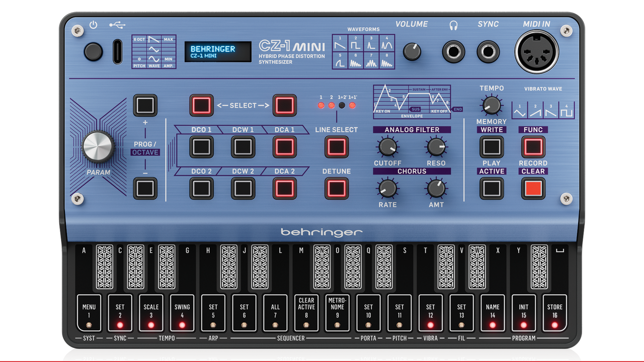Click the right SELECT arrow button
The image size is (644, 362).
click(285, 105)
